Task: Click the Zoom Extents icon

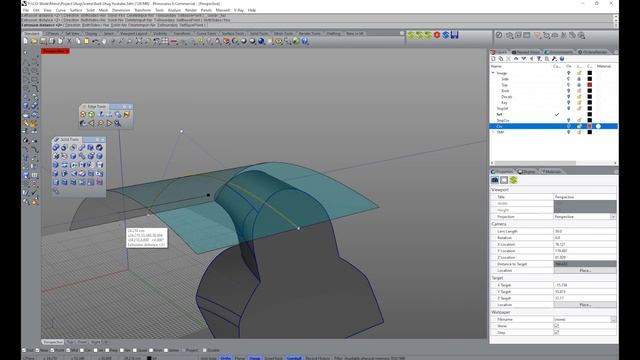Action: pos(139,41)
